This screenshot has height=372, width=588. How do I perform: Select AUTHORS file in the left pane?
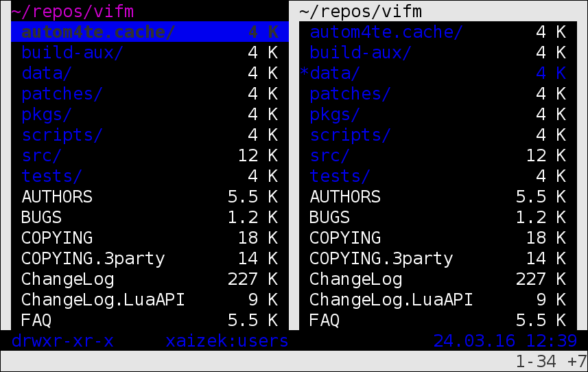pyautogui.click(x=150, y=197)
